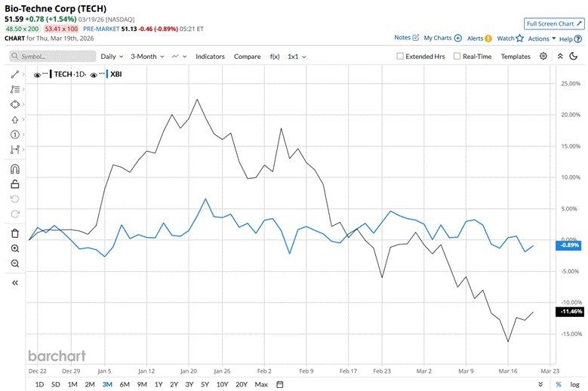Viewport: 588px width, 391px height.
Task: Add TECH to watchlist star
Action: tap(519, 38)
